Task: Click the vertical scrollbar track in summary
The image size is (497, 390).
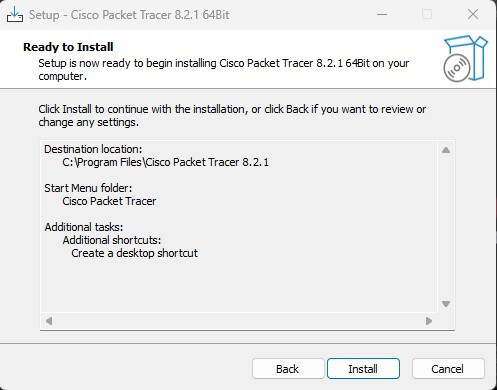Action: click(x=446, y=227)
